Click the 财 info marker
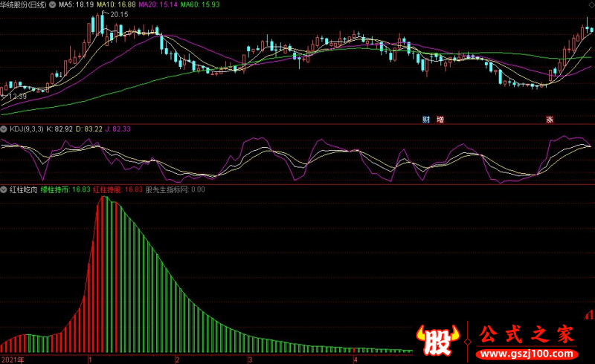 point(426,120)
